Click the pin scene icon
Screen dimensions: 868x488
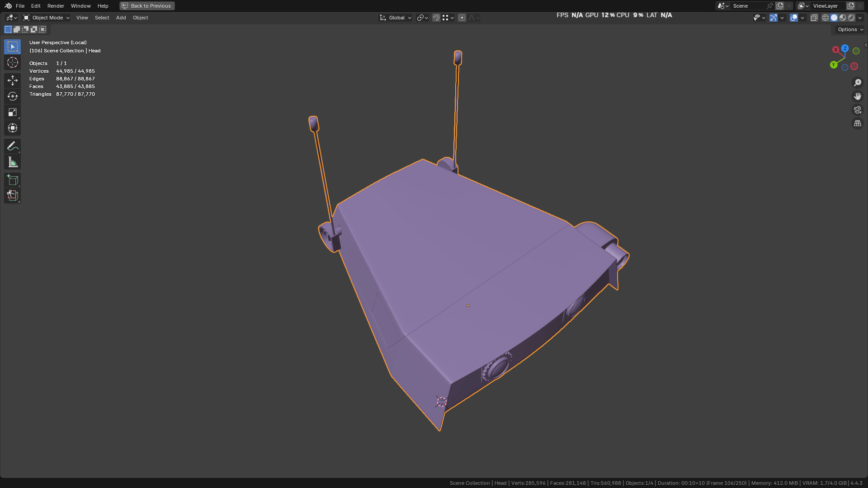(770, 6)
